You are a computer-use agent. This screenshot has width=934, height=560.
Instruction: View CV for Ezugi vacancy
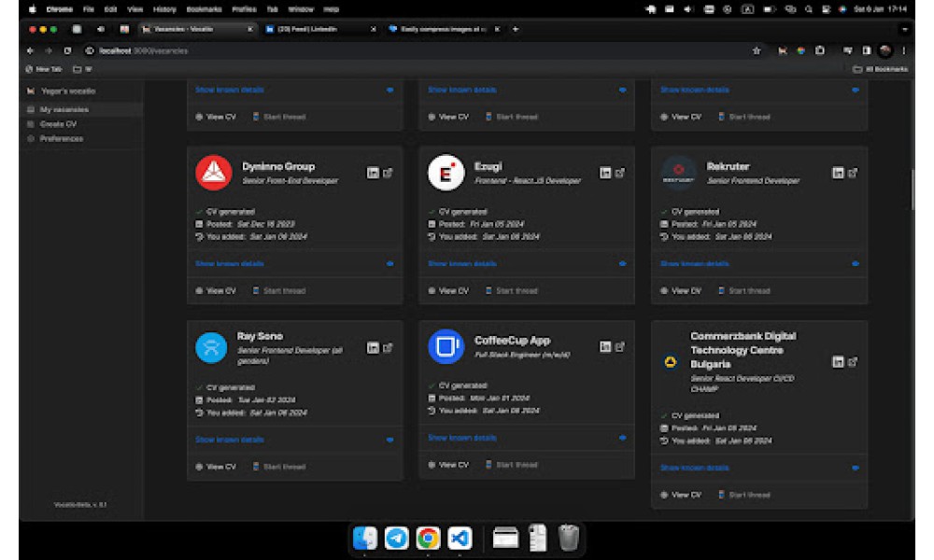tap(448, 291)
